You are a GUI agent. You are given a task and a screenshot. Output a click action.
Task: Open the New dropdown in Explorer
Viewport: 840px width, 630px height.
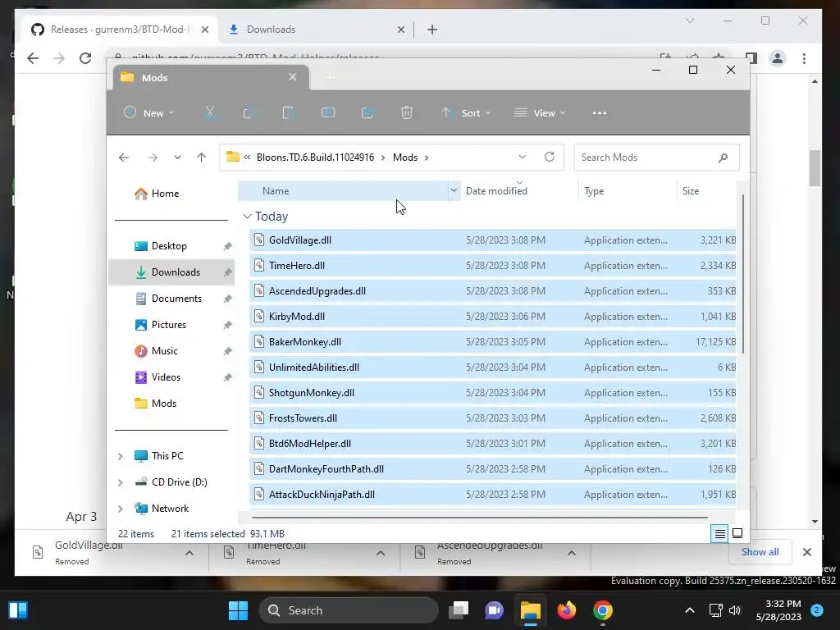pos(149,112)
